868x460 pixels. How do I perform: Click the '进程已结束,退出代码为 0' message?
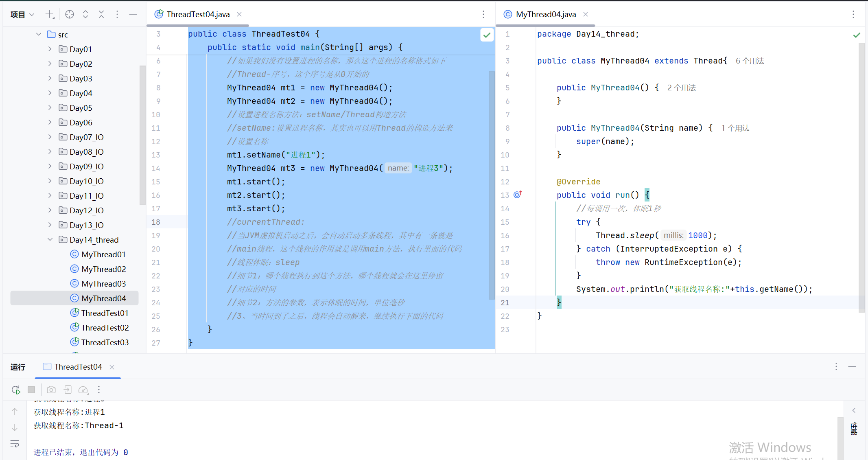pyautogui.click(x=81, y=452)
